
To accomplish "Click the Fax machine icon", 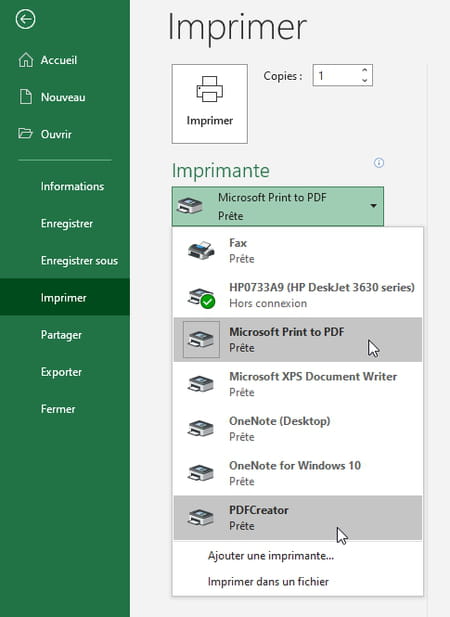I will click(201, 250).
